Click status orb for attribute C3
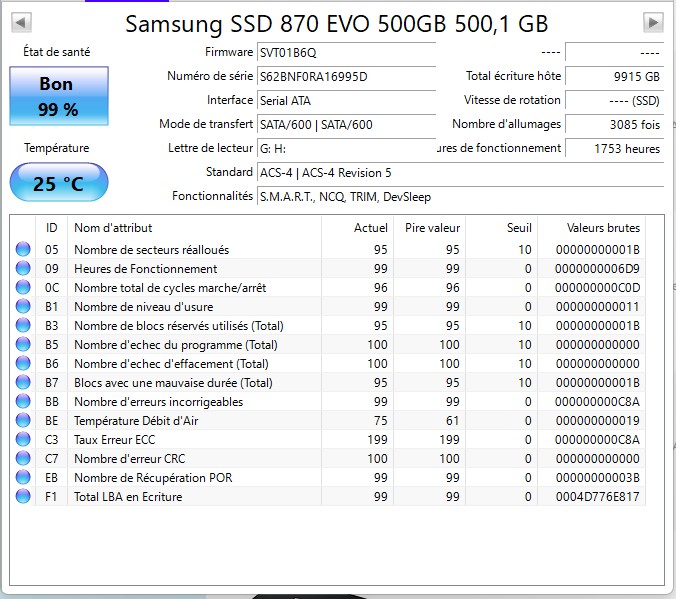This screenshot has height=599, width=676. click(x=23, y=439)
